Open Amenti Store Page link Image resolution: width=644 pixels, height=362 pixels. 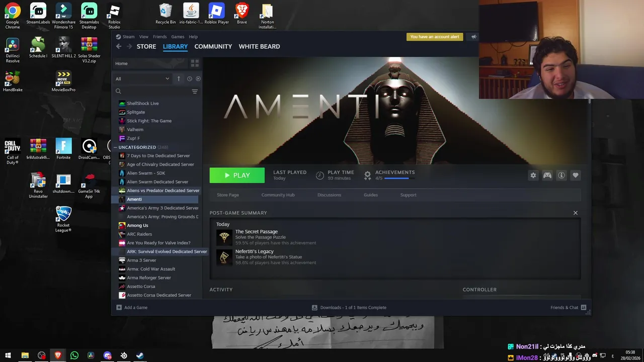click(228, 195)
